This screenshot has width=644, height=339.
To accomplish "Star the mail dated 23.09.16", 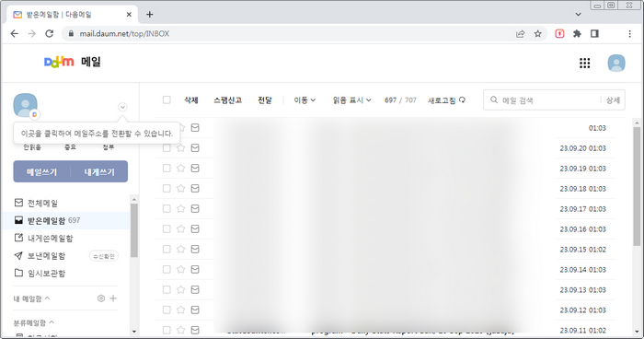I will (180, 228).
